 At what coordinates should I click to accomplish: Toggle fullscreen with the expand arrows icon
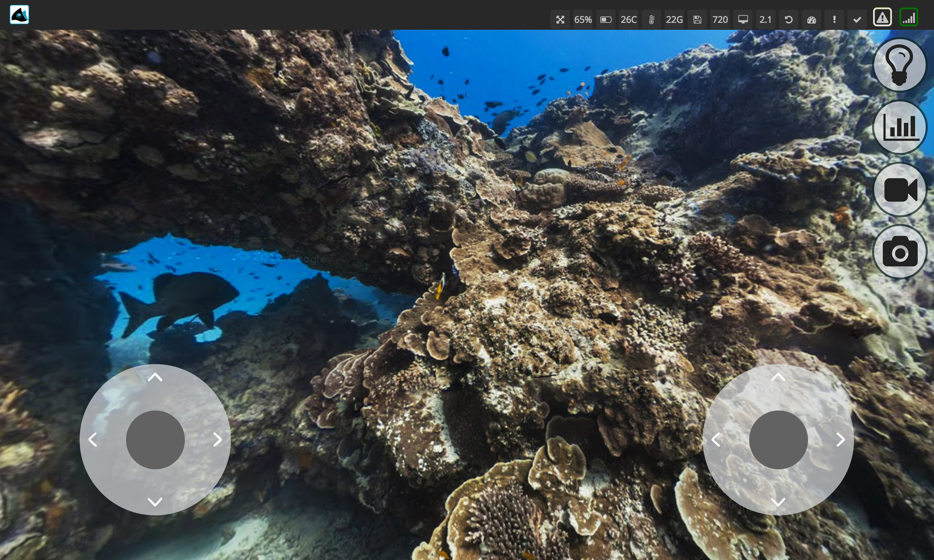(560, 19)
